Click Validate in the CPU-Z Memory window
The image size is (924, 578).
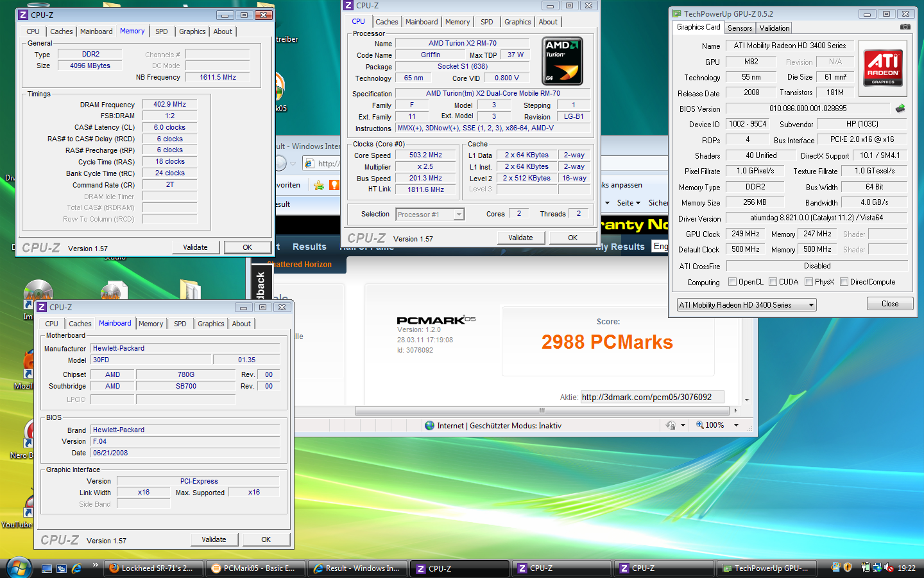(x=196, y=247)
